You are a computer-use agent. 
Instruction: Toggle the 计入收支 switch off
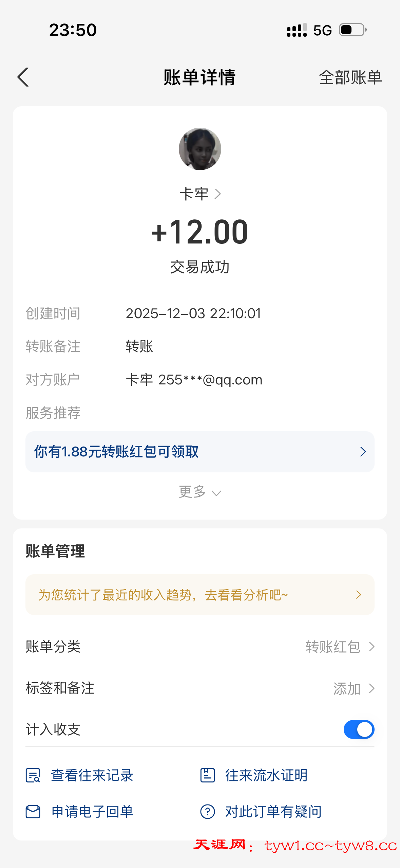pos(359,729)
